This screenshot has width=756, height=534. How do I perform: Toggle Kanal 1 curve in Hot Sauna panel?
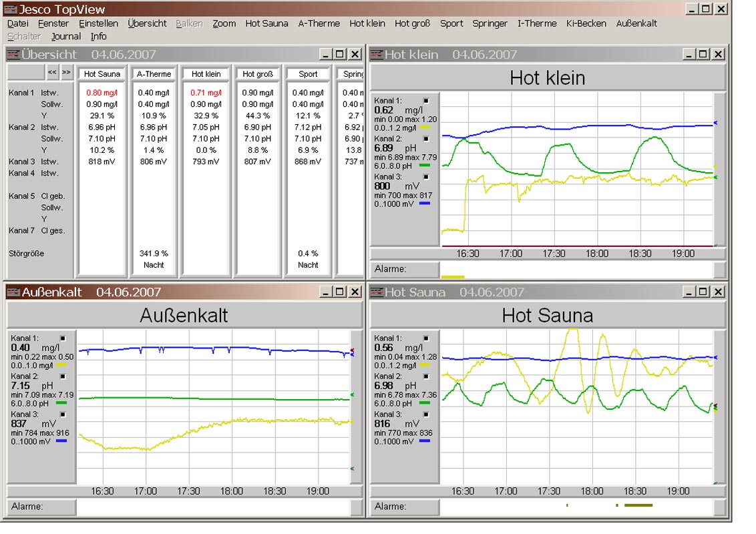[426, 339]
